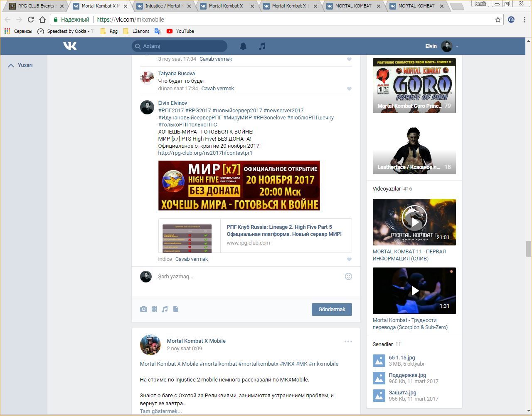Open the rpg-club.org/ns2017hfcontestpr1 link
The height and width of the screenshot is (416, 532).
pos(205,153)
